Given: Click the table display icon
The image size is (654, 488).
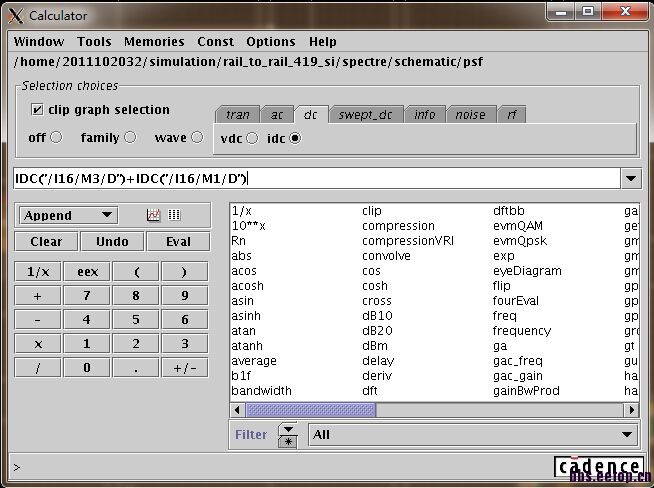Looking at the screenshot, I should (174, 215).
